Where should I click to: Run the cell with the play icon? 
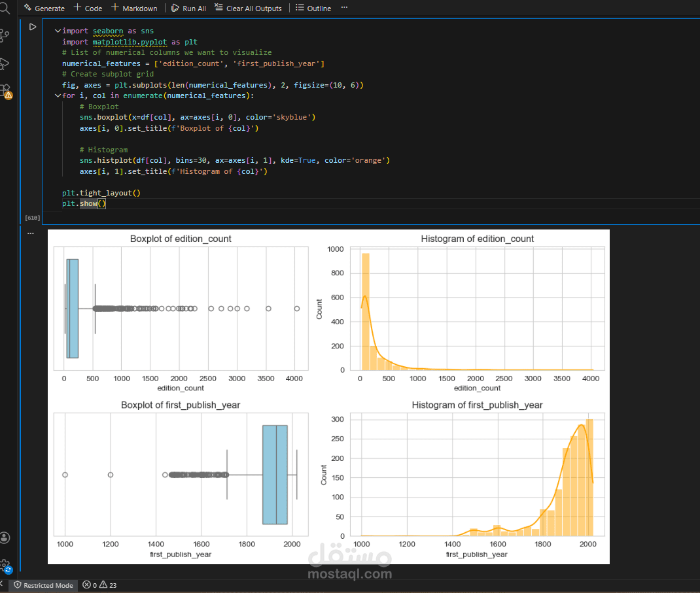[33, 27]
